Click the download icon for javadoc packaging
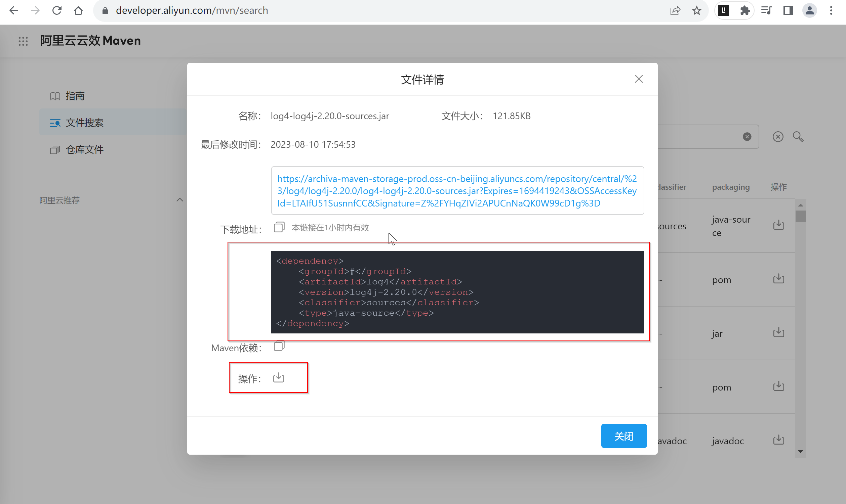The height and width of the screenshot is (504, 846). pyautogui.click(x=779, y=441)
